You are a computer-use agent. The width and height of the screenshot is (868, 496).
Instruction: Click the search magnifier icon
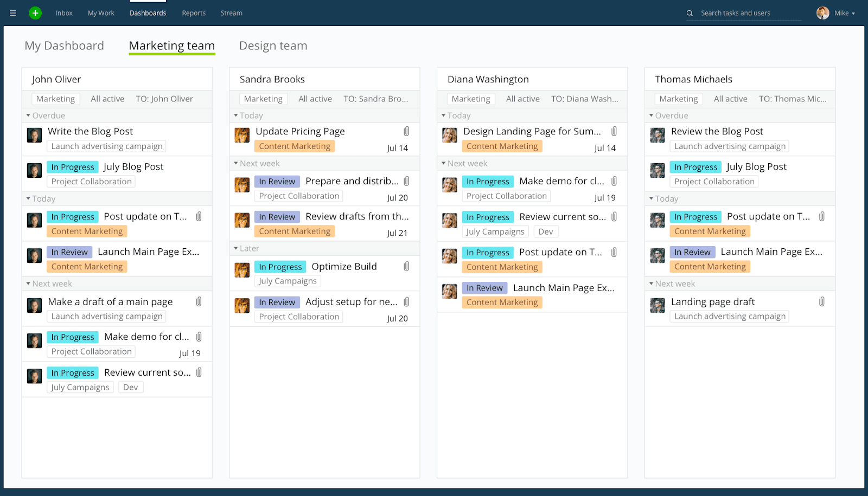point(690,13)
